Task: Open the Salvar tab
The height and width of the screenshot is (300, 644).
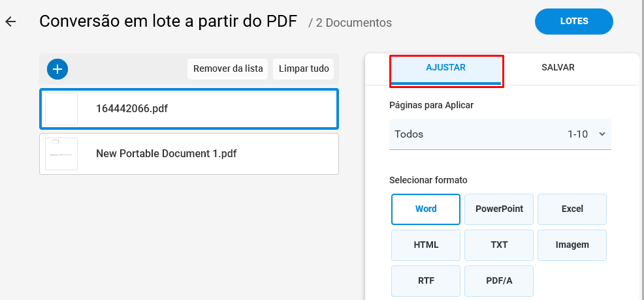Action: (x=558, y=68)
